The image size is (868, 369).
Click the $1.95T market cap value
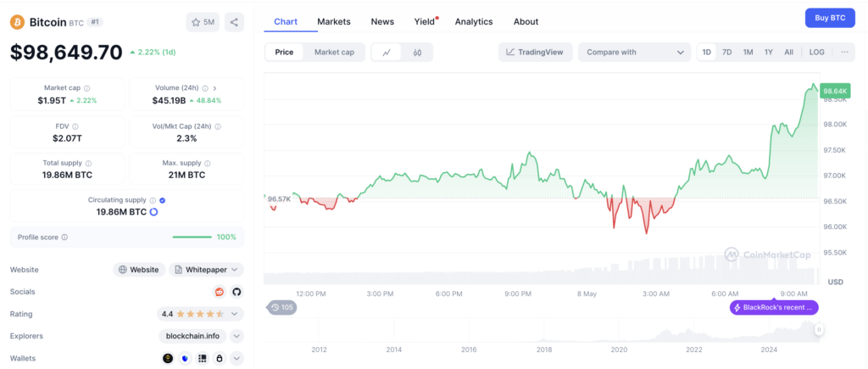(x=52, y=100)
